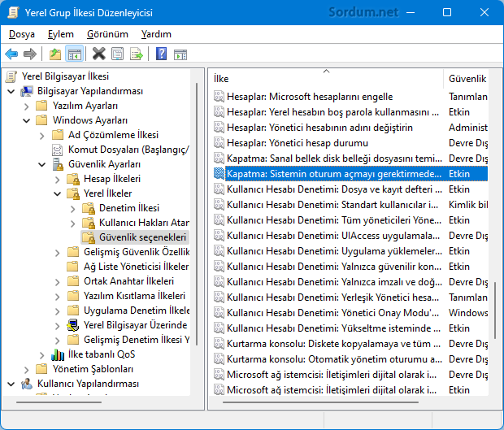Collapse the Güvenlik Ayarları node

pyautogui.click(x=41, y=164)
